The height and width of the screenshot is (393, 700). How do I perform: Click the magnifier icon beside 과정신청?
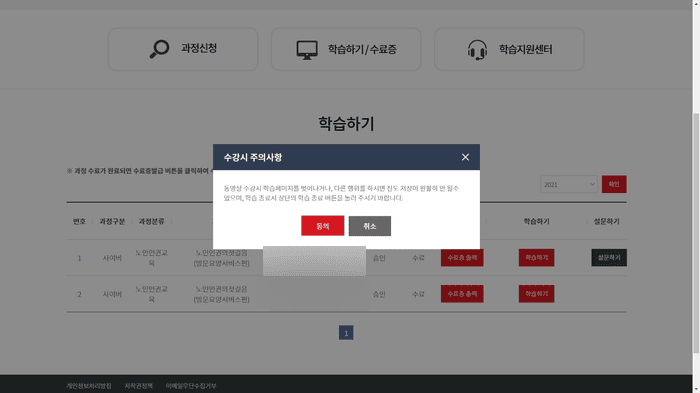tap(159, 49)
